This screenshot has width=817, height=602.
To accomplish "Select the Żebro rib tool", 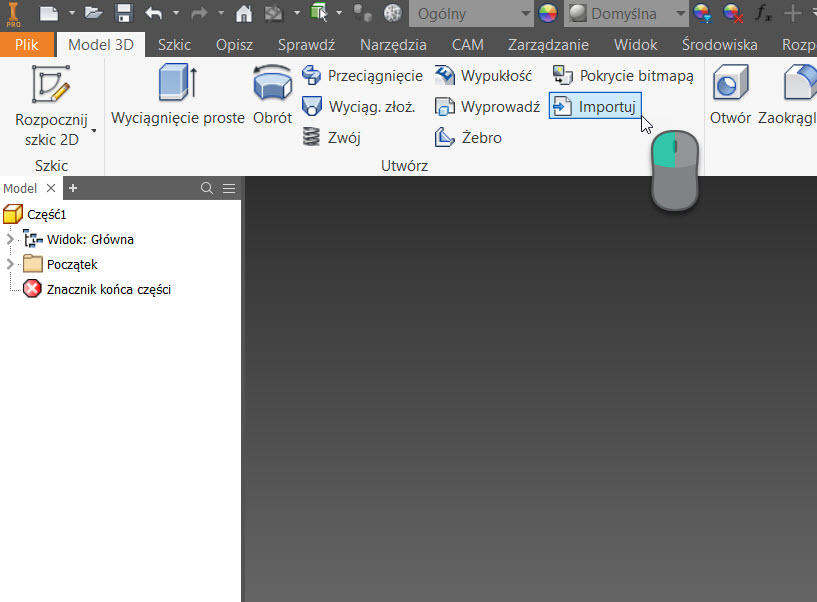I will tap(468, 138).
